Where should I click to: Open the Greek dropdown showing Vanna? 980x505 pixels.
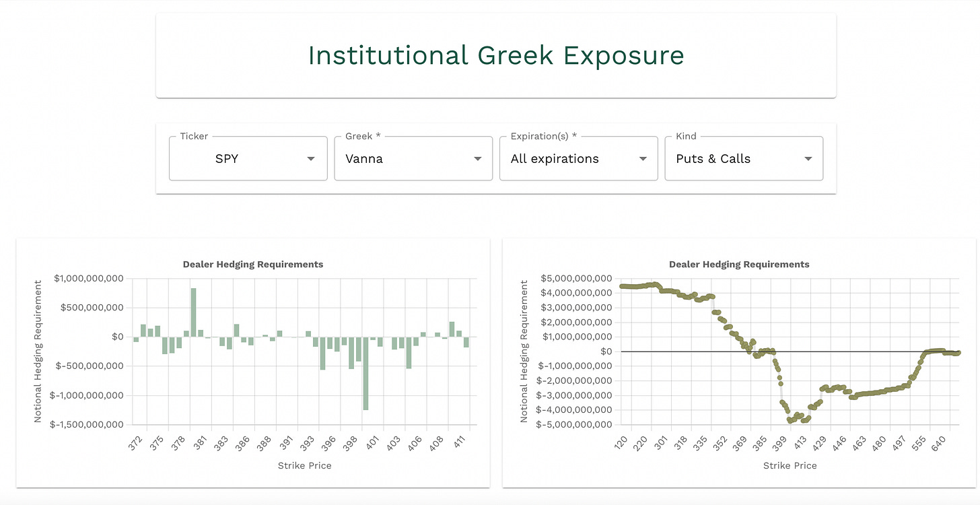click(x=413, y=159)
